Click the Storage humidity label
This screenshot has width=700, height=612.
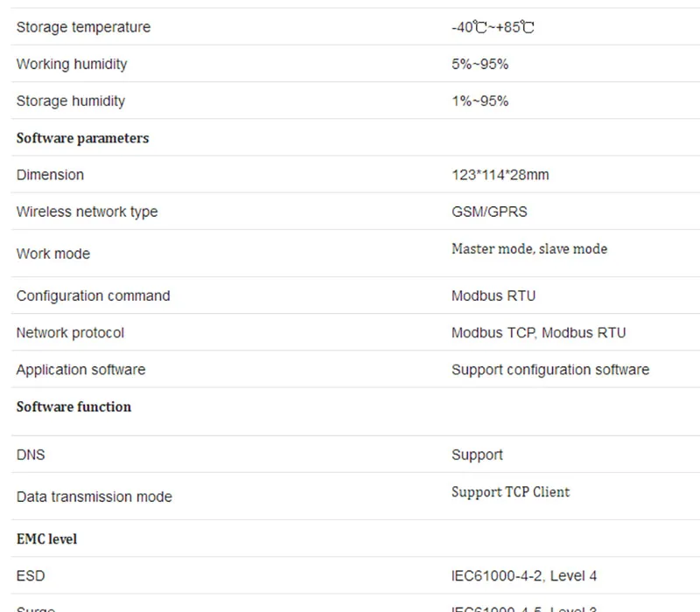pos(71,101)
